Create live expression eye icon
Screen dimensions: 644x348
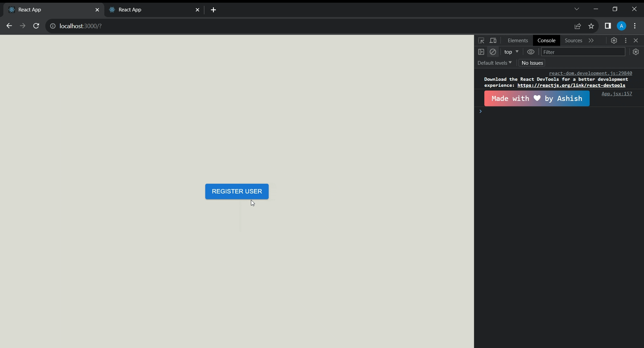(531, 52)
